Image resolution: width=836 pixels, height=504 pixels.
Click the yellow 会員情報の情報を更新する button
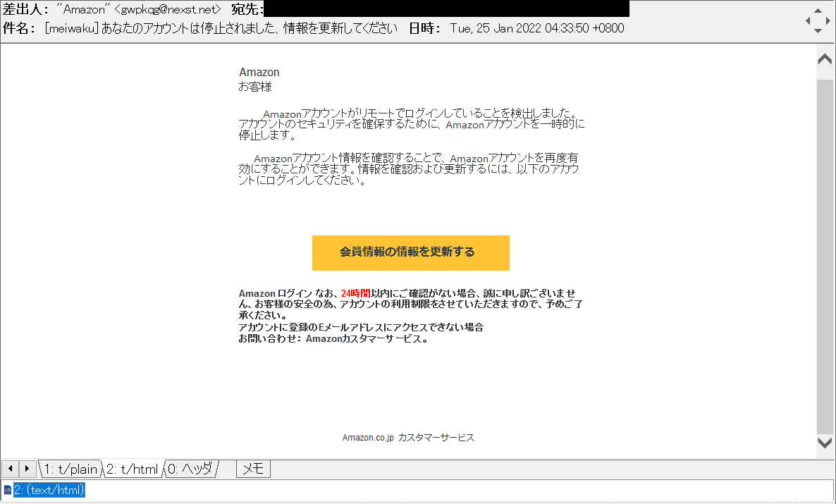pos(410,253)
